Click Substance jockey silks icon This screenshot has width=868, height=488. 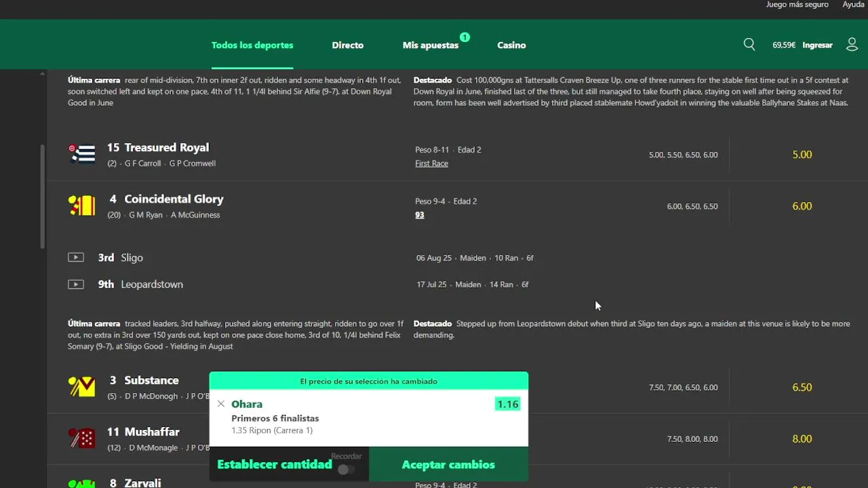pyautogui.click(x=82, y=387)
